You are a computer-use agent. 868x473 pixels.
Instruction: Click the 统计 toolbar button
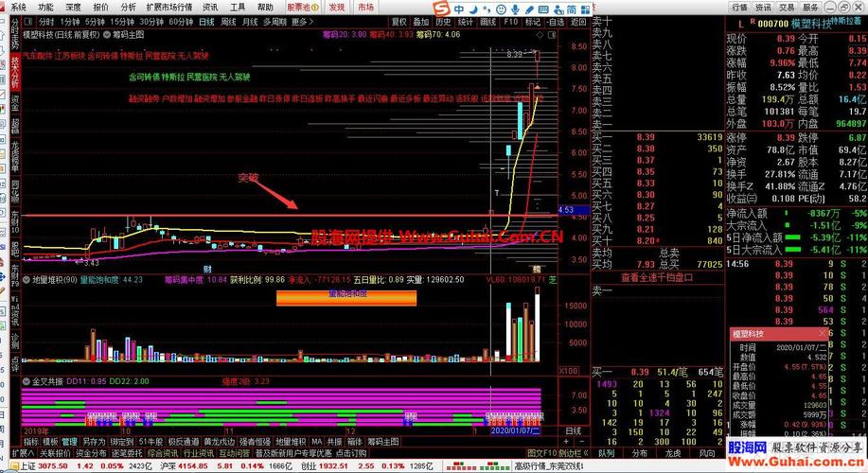pos(466,22)
